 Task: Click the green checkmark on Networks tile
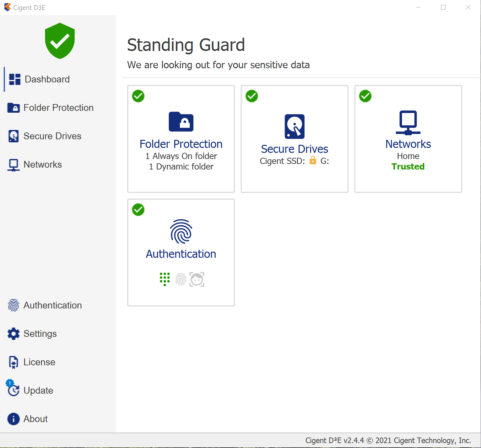pos(365,96)
